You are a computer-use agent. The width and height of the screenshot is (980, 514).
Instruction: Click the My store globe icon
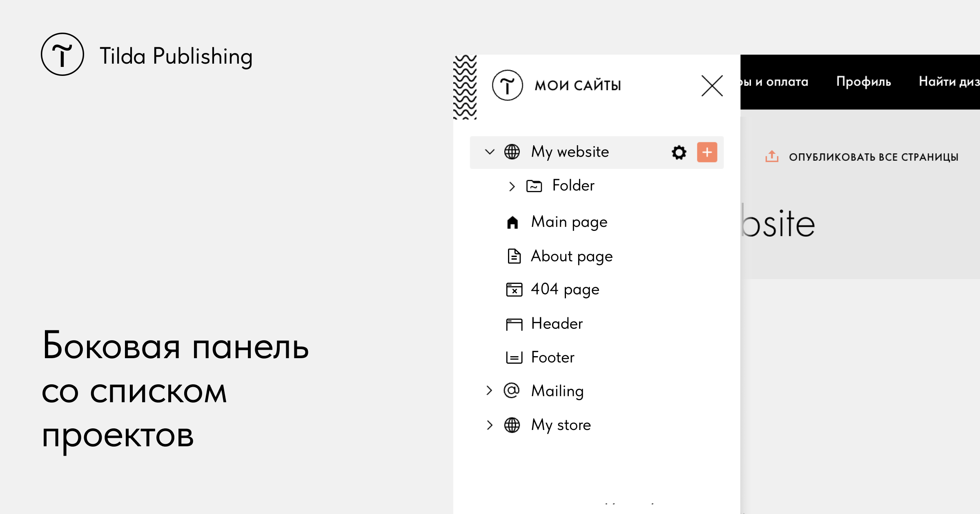point(512,425)
